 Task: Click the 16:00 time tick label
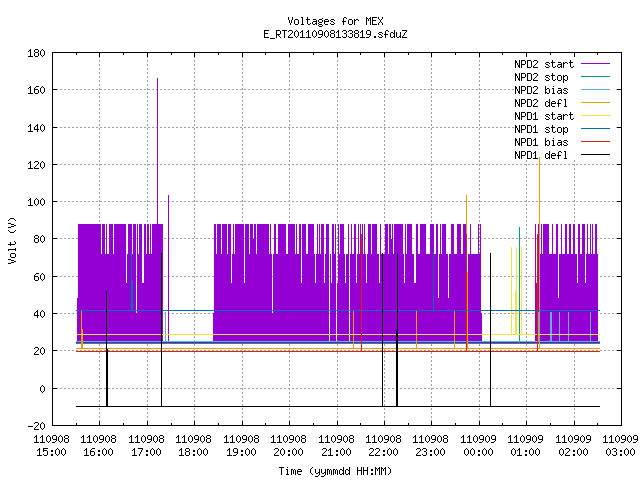[98, 452]
